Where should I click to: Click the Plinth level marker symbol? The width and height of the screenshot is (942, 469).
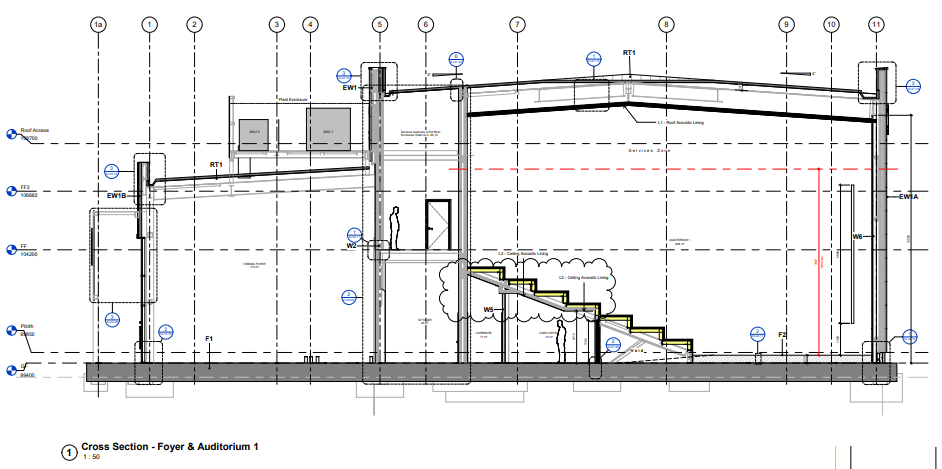point(12,331)
